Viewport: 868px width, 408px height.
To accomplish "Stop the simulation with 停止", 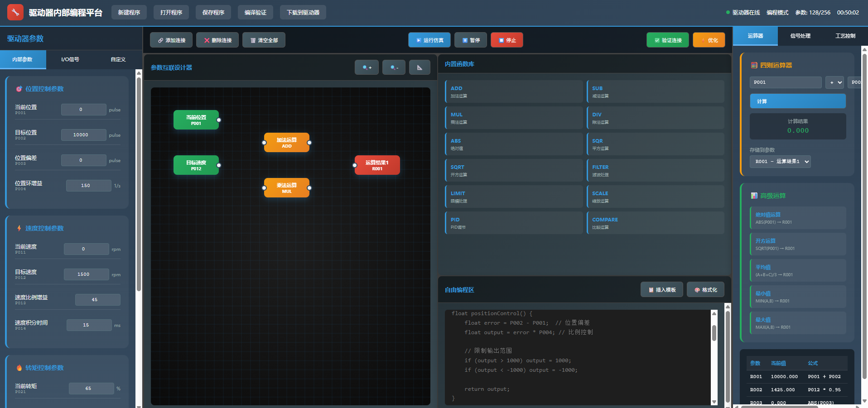I will pyautogui.click(x=506, y=40).
